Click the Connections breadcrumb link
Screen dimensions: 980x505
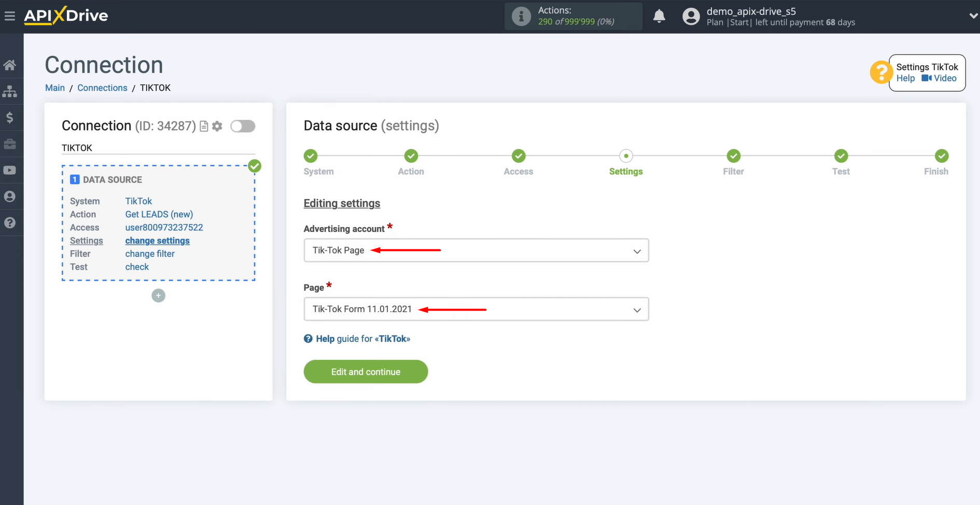tap(102, 88)
